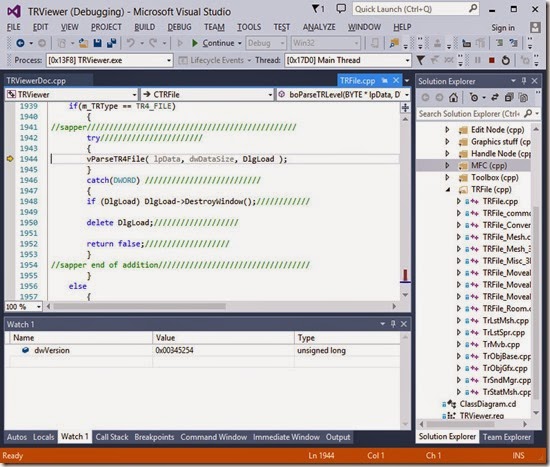This screenshot has width=550, height=467.
Task: Switch to the Team Explorer tab
Action: pos(507,437)
